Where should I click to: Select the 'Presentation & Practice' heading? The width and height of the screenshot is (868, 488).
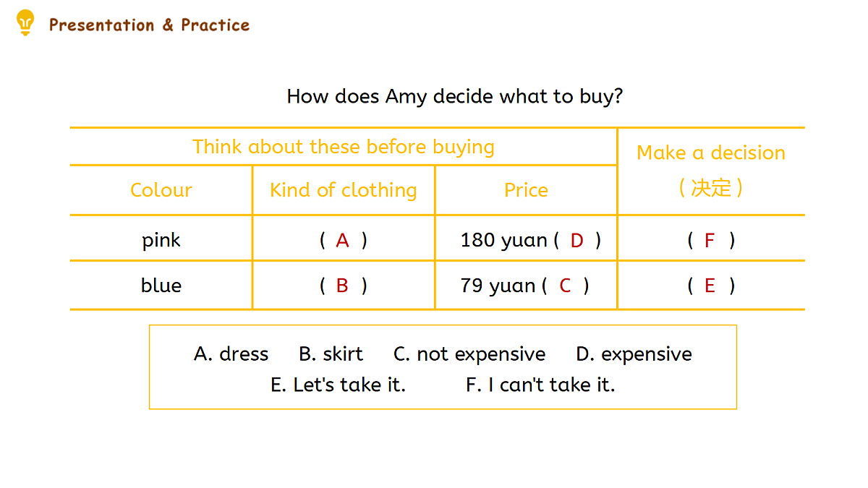coord(149,25)
